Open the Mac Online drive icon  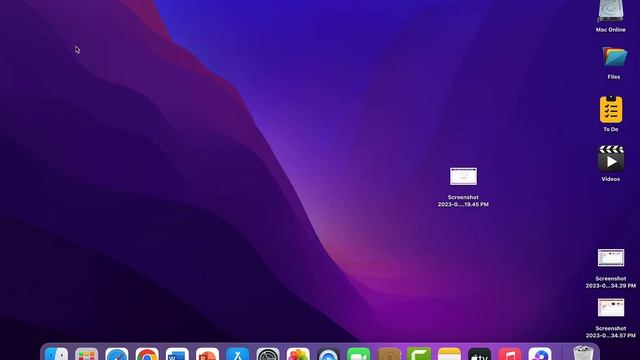611,10
